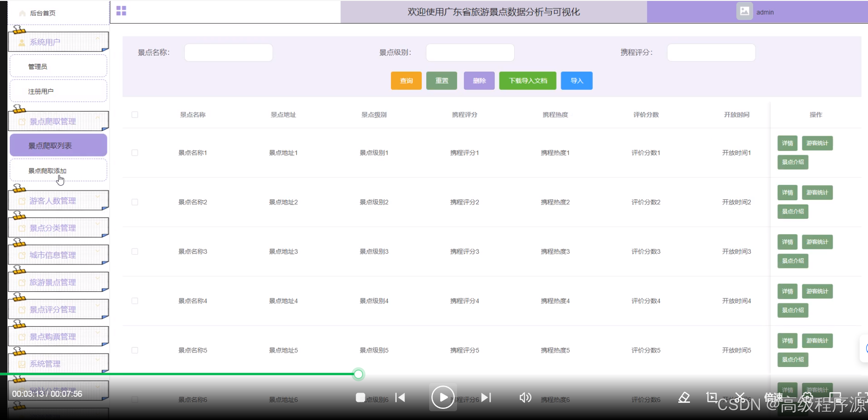Open 景点介绍 for row 景点名称2
This screenshot has height=420, width=868.
793,211
